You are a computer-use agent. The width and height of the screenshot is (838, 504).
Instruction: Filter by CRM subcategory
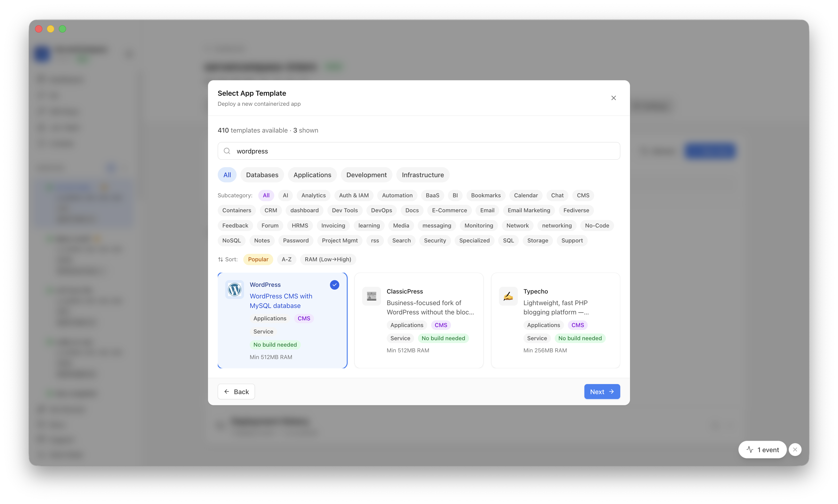[x=270, y=210]
